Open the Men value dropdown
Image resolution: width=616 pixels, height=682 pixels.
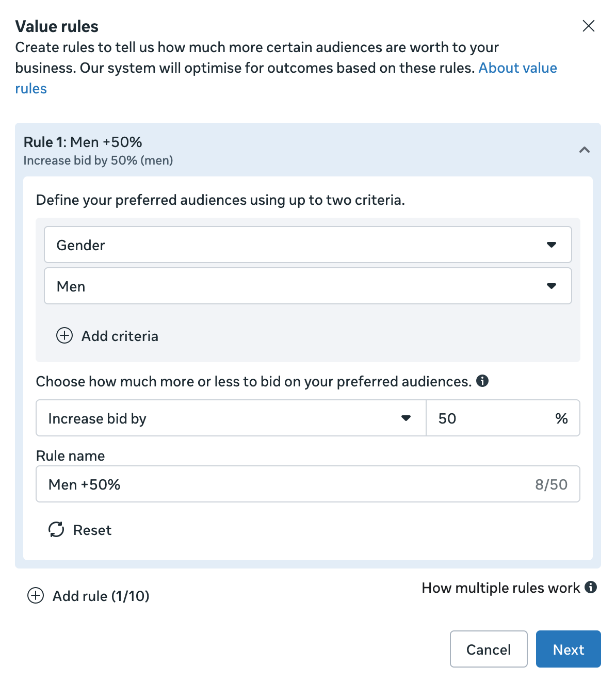(x=307, y=286)
